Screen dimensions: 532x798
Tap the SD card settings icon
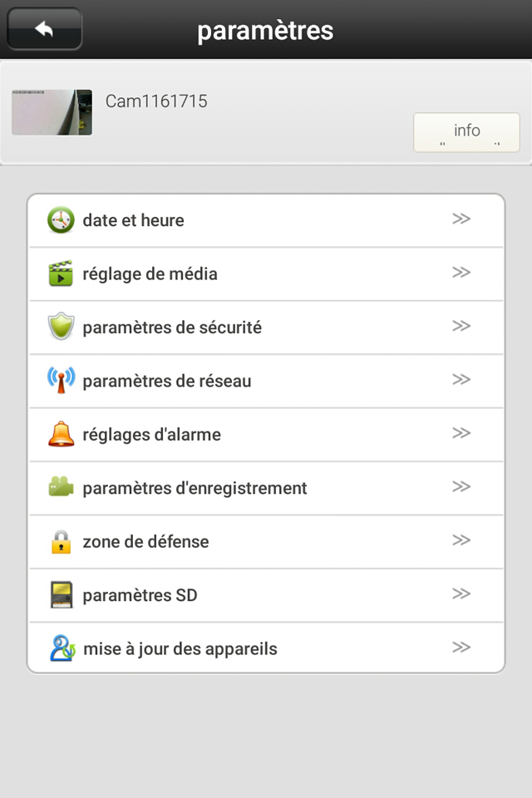pos(61,595)
